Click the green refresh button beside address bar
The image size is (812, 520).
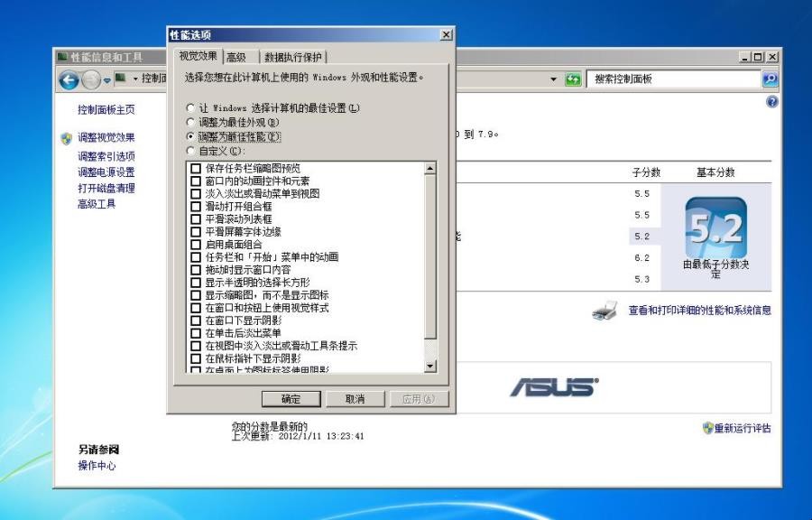(573, 79)
